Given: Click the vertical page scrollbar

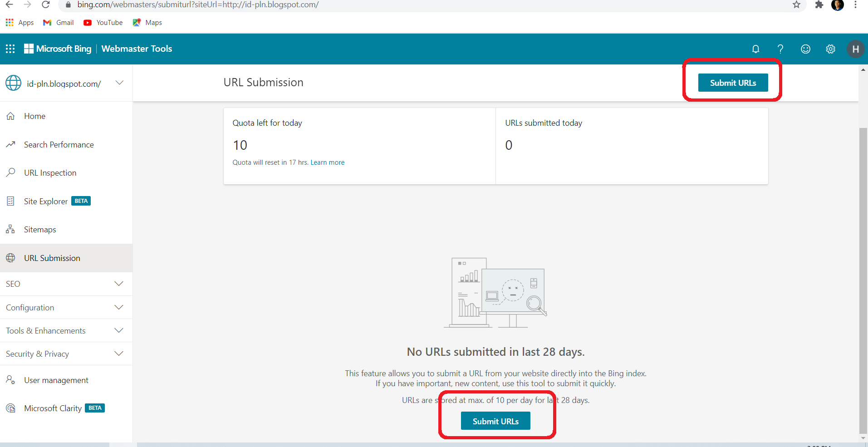Looking at the screenshot, I should click(863, 280).
